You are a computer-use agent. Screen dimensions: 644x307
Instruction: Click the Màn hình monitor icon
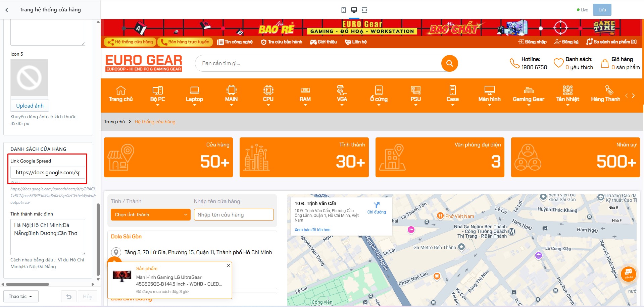(490, 90)
